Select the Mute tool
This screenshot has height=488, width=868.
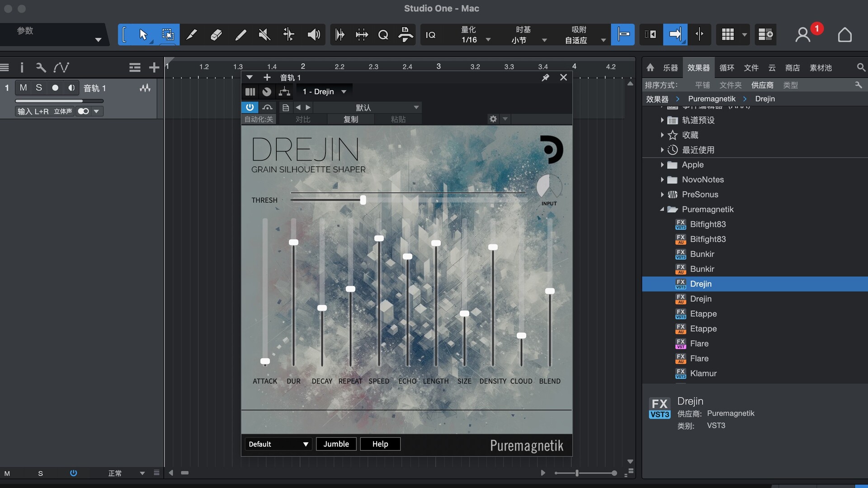(264, 35)
